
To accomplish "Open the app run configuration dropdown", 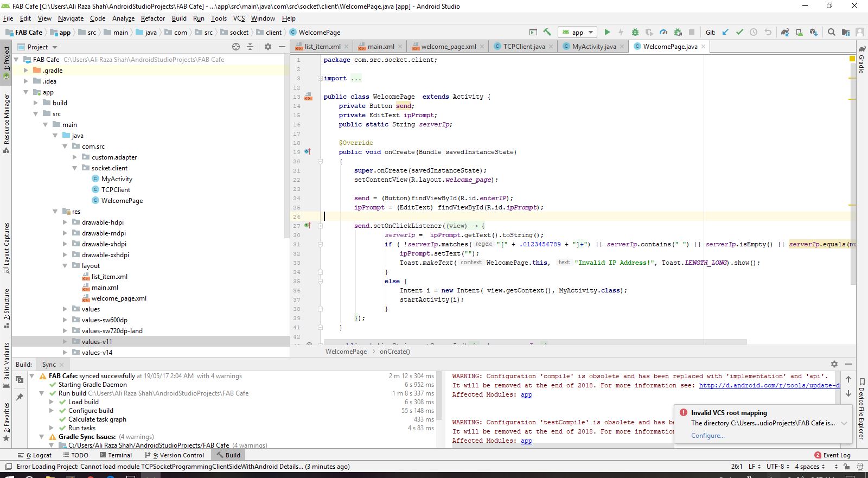I will 577,33.
